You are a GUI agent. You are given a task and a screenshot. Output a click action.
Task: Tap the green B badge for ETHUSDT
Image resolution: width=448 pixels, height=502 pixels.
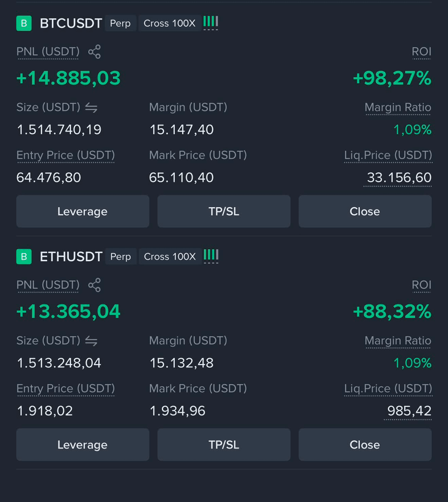pos(24,256)
